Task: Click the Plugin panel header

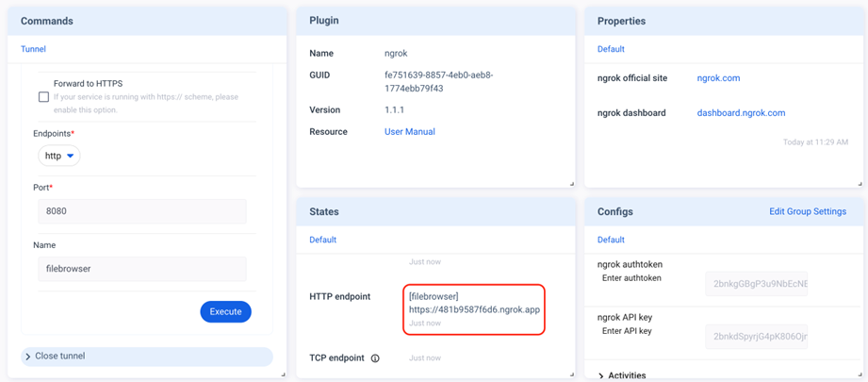Action: point(435,21)
